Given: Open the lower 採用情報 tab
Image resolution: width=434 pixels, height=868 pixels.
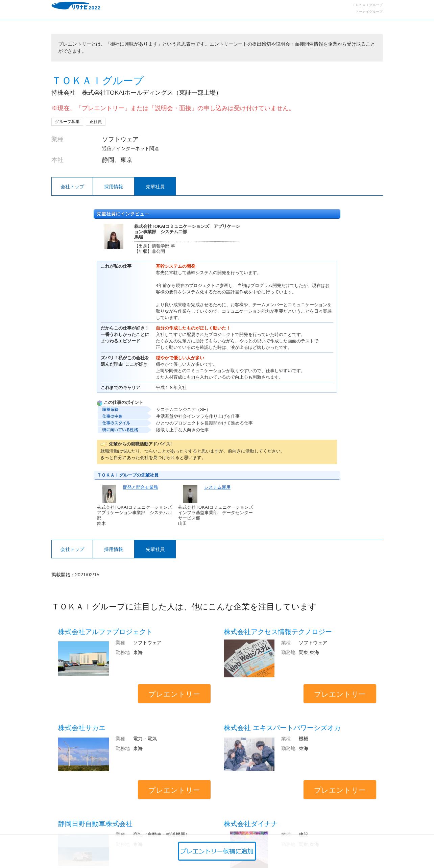Looking at the screenshot, I should click(114, 549).
